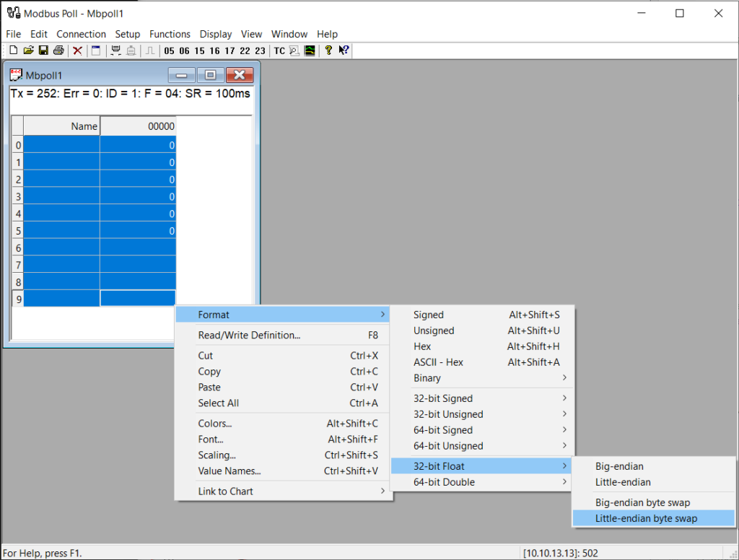Click function 17 toolbar button
Screen dimensions: 739x560
[229, 51]
